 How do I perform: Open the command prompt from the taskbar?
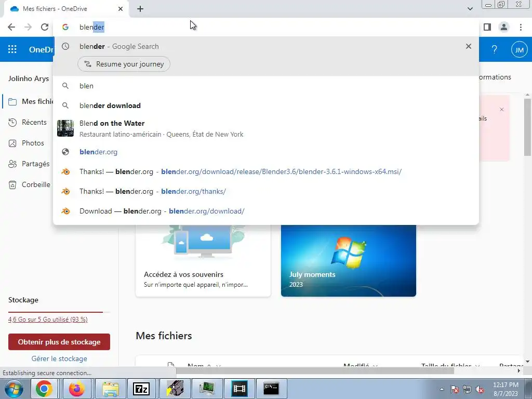coord(271,389)
